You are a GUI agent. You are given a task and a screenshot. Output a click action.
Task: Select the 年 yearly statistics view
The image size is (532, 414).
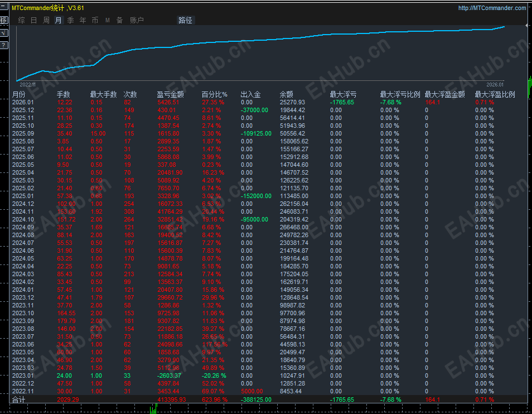point(82,20)
